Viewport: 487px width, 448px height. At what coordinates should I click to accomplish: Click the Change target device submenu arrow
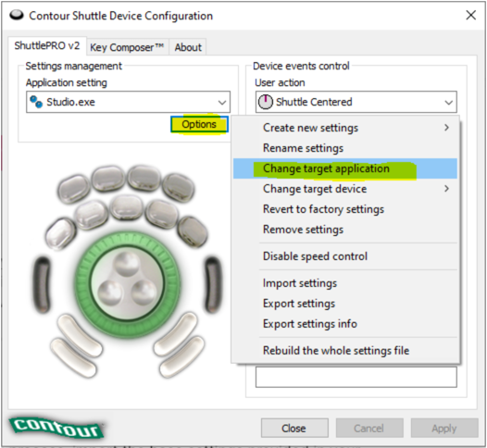tap(446, 189)
